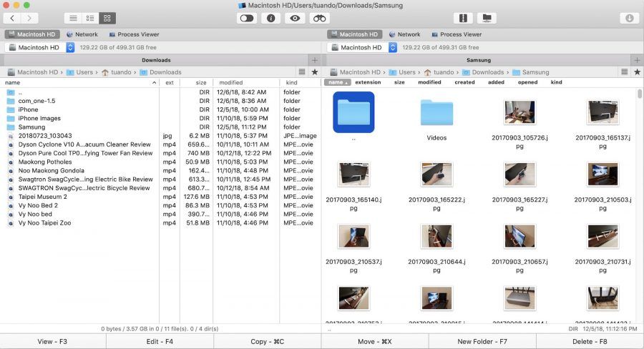The height and width of the screenshot is (349, 644).
Task: Switch to full list view mode
Action: coord(72,18)
